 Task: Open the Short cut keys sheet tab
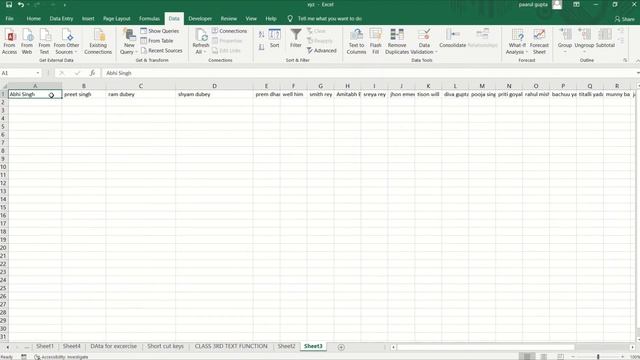(165, 346)
